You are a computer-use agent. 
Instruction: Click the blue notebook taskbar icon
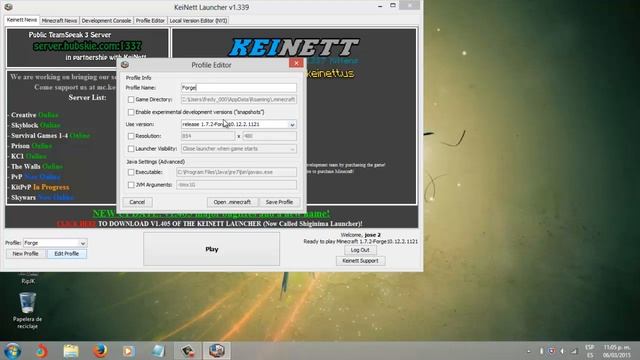158,351
